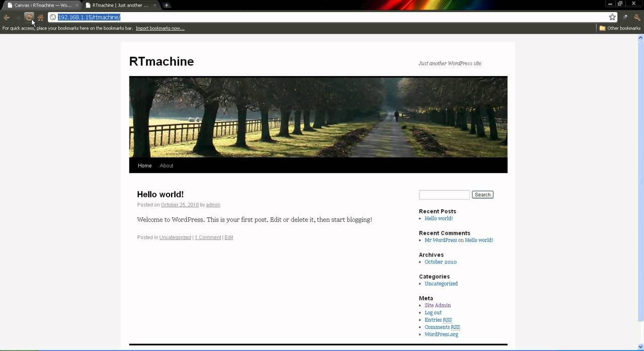
Task: Minimize the browser window
Action: (x=610, y=4)
